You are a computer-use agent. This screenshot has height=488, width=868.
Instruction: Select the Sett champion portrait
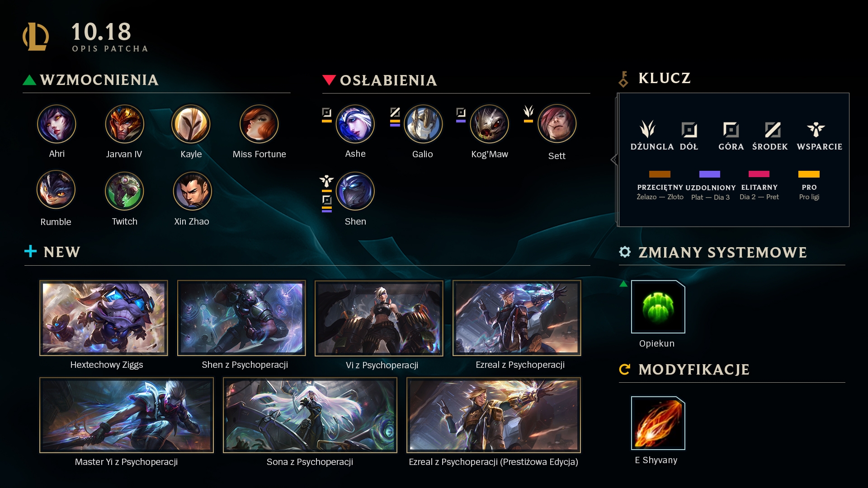pyautogui.click(x=557, y=124)
